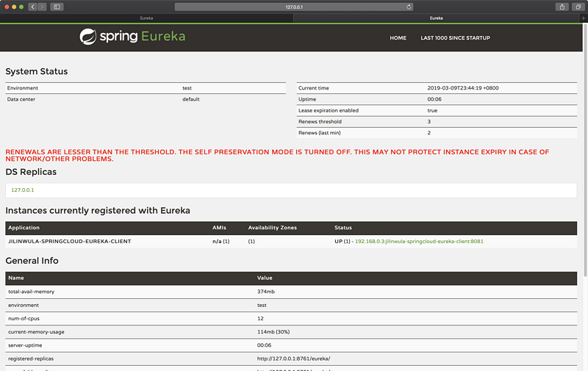The width and height of the screenshot is (588, 371).
Task: Click Instances currently registered with Eureka heading
Action: (98, 211)
